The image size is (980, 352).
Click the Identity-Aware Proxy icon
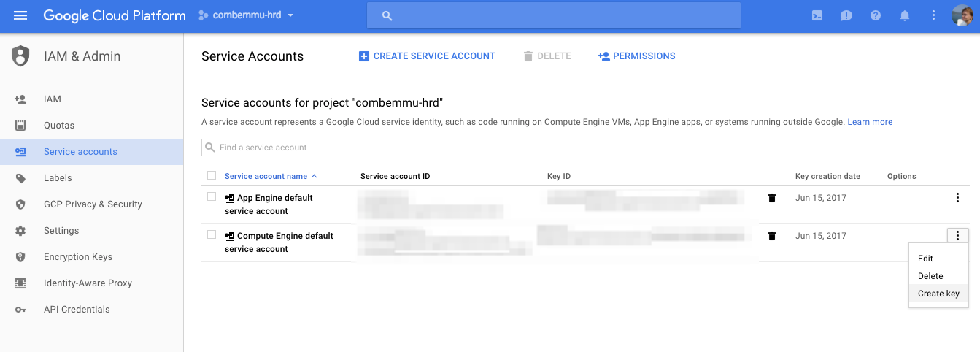(20, 283)
